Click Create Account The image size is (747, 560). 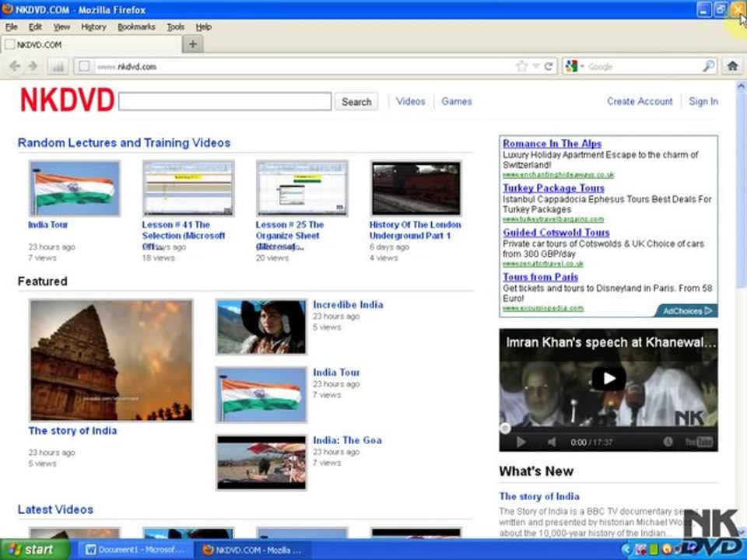coord(640,101)
